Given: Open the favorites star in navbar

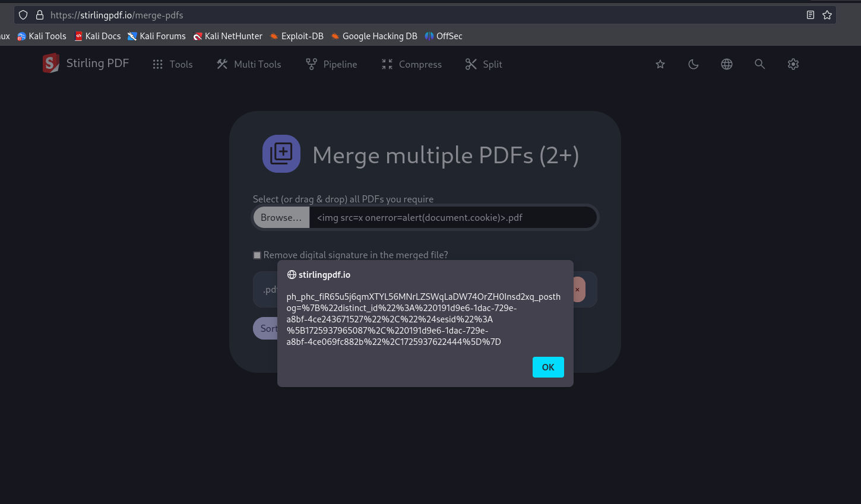Looking at the screenshot, I should coord(660,64).
